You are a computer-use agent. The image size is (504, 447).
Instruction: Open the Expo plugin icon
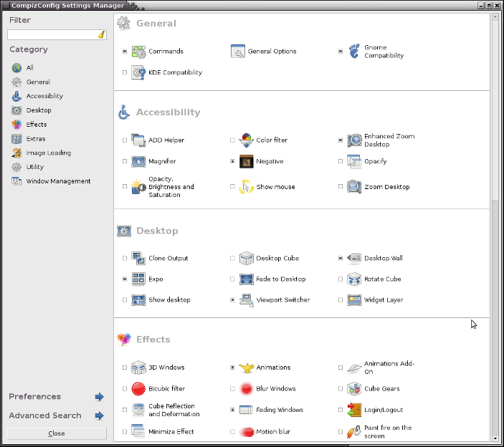(x=139, y=279)
